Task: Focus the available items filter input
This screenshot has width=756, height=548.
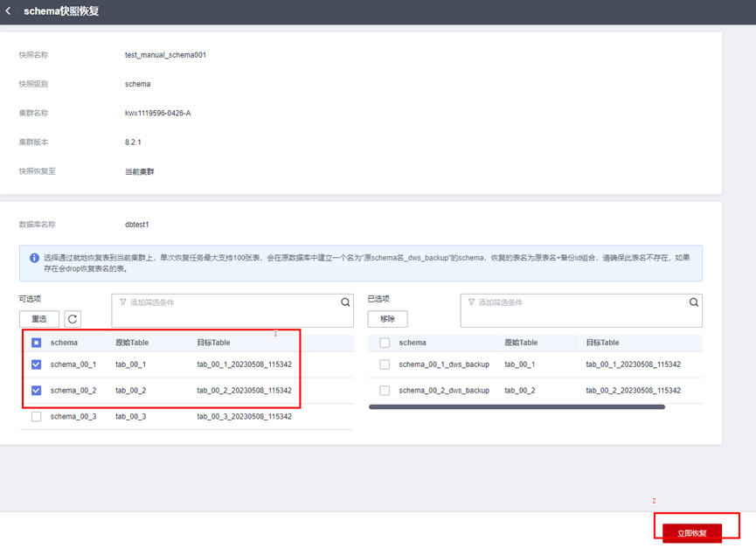Action: click(232, 310)
